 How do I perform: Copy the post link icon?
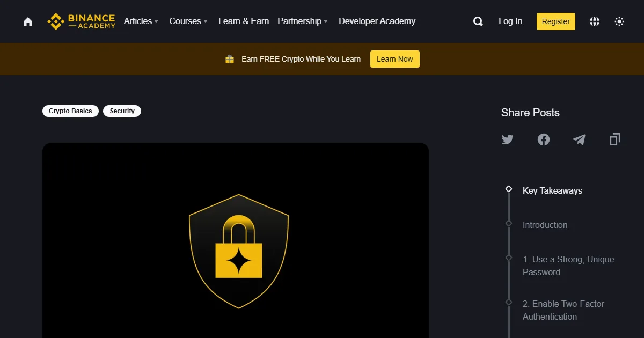[615, 139]
